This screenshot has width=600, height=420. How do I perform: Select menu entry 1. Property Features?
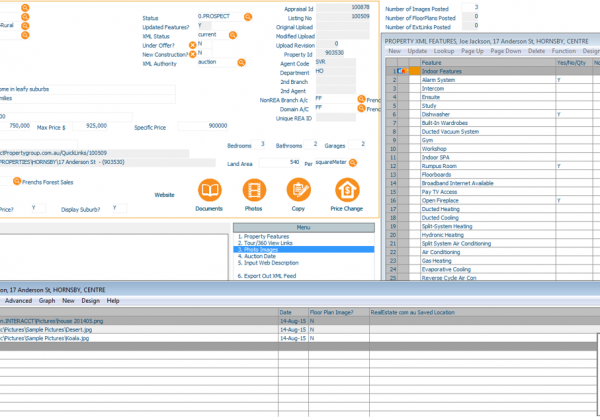[263, 236]
